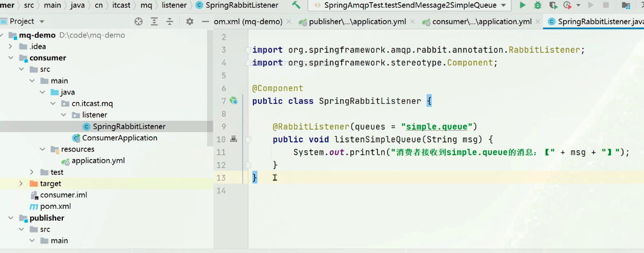Collapse the publisher module
The image size is (644, 253).
tap(10, 218)
